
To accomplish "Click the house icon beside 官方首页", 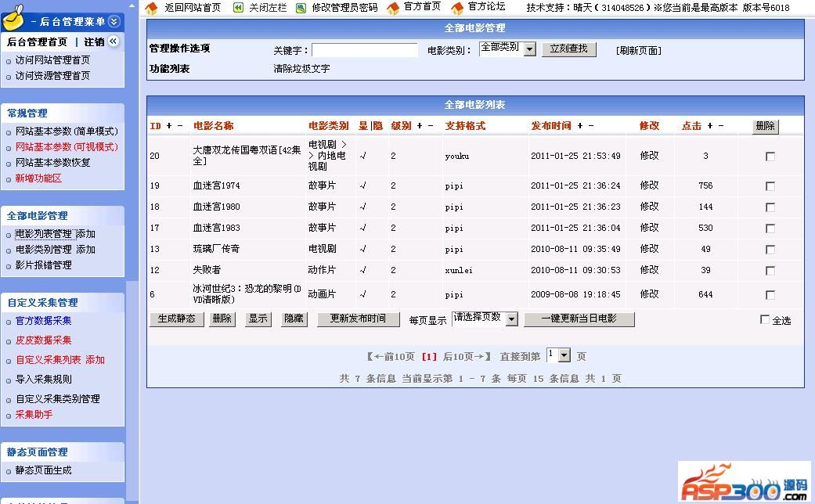I will click(x=394, y=8).
